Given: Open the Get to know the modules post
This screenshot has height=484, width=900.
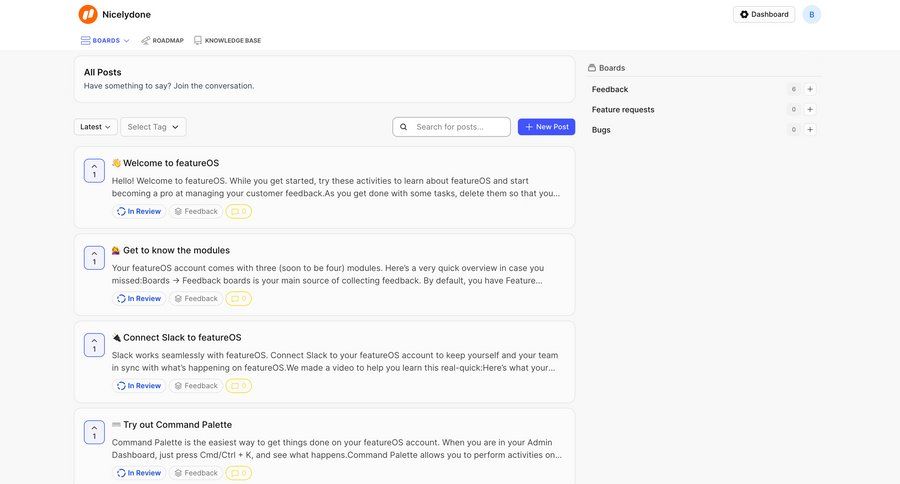Looking at the screenshot, I should click(x=176, y=250).
